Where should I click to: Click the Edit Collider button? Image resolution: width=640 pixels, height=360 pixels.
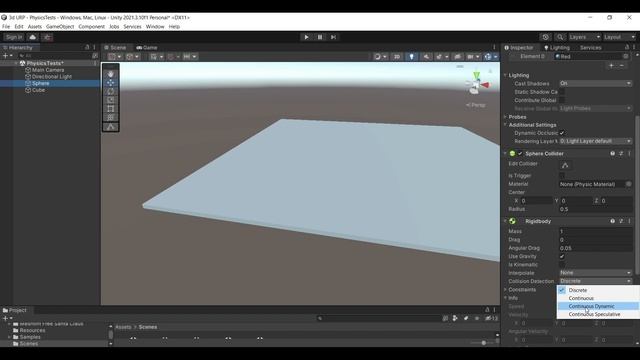point(565,165)
